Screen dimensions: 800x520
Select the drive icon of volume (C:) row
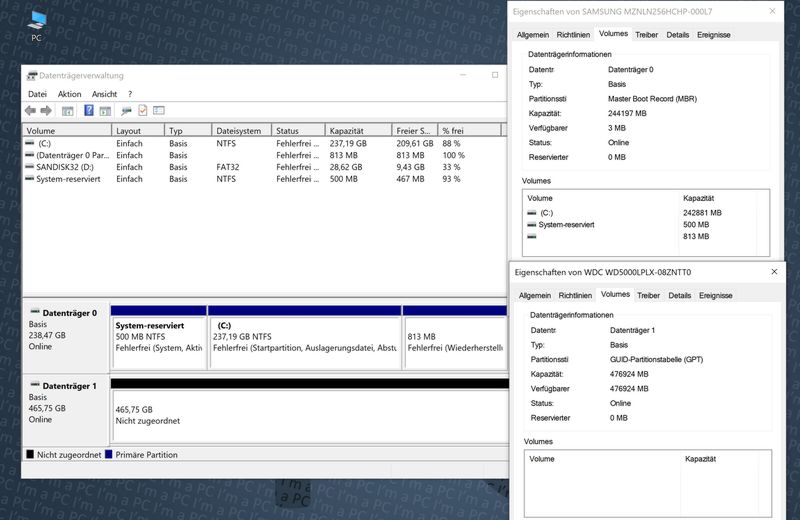pyautogui.click(x=30, y=143)
